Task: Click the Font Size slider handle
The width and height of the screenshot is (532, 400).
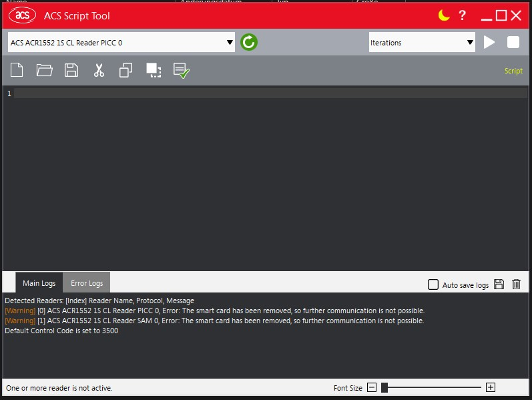Action: pos(384,387)
